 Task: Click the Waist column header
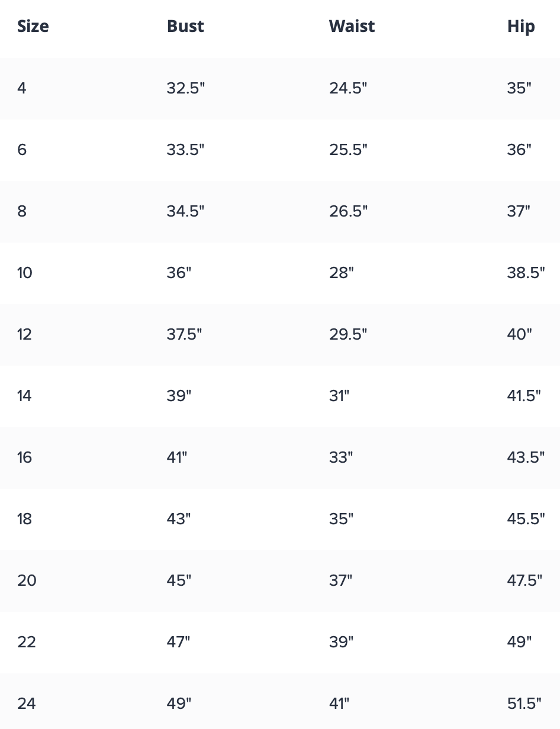tap(352, 27)
